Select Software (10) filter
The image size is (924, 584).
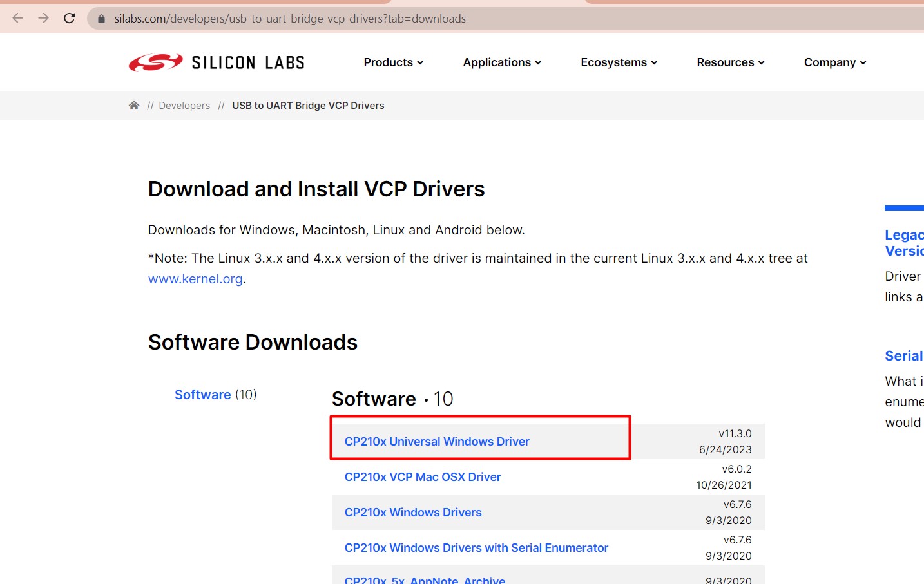pos(216,395)
